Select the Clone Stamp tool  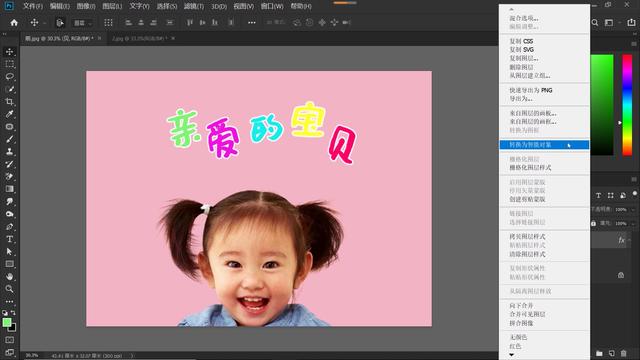click(x=9, y=151)
